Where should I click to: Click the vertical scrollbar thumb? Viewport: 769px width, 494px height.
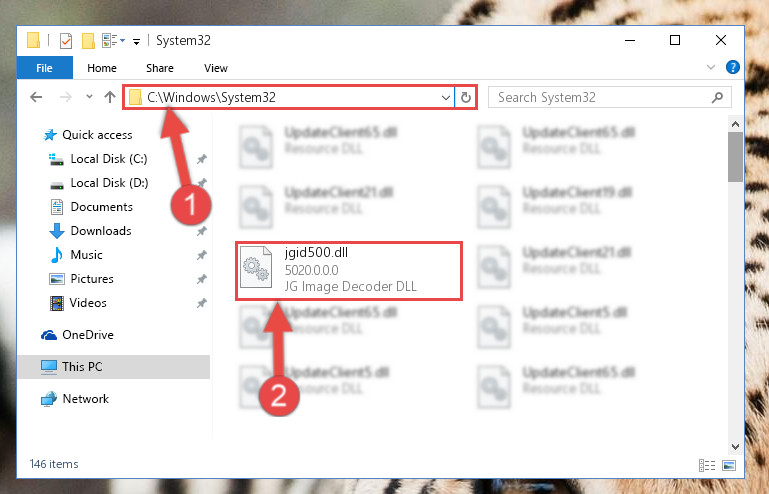tap(735, 157)
